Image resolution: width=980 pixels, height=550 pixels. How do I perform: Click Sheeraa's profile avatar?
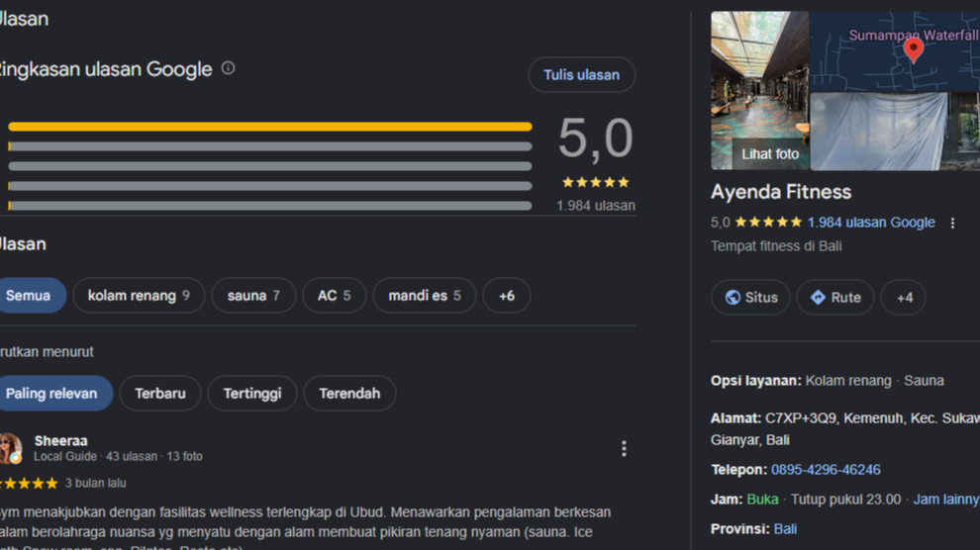tap(10, 448)
